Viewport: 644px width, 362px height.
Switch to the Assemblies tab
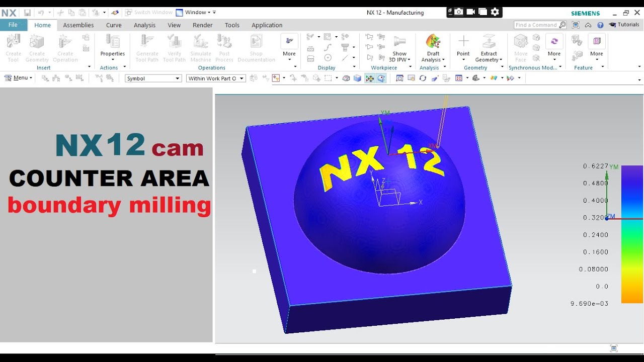[78, 25]
